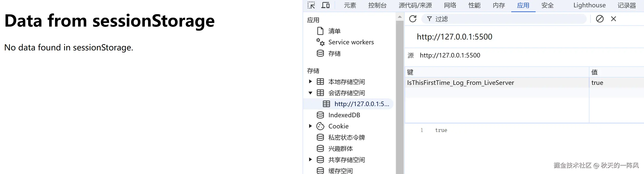Open IndexedDB in the sidebar
The width and height of the screenshot is (644, 174).
click(x=344, y=115)
